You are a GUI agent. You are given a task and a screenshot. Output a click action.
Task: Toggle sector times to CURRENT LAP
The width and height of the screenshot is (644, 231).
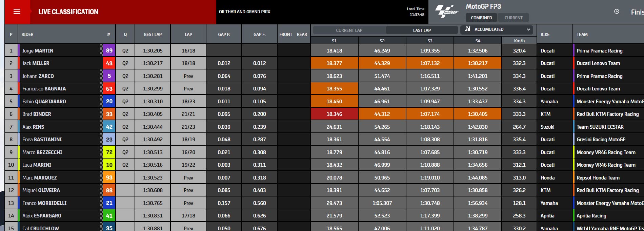point(349,30)
